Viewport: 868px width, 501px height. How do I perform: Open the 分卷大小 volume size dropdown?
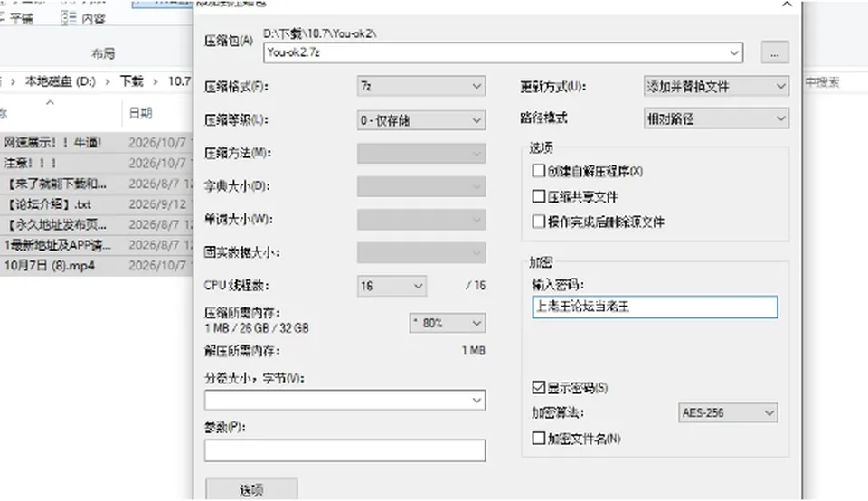pos(344,401)
